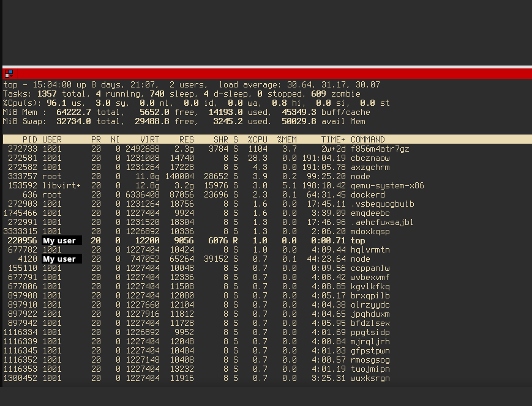532x406 pixels.
Task: Click the jpqhduxm command
Action: [370, 314]
